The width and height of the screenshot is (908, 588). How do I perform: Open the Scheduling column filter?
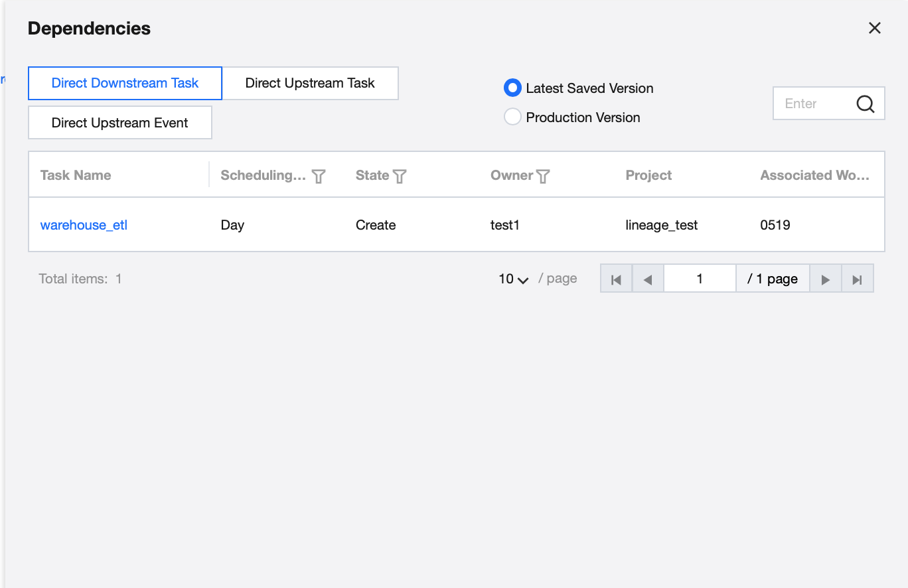pos(319,176)
